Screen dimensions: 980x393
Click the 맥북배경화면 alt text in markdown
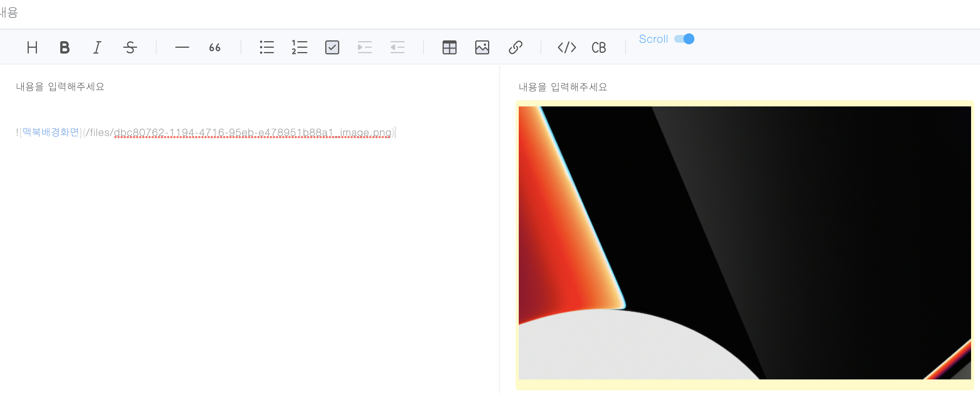(x=51, y=132)
